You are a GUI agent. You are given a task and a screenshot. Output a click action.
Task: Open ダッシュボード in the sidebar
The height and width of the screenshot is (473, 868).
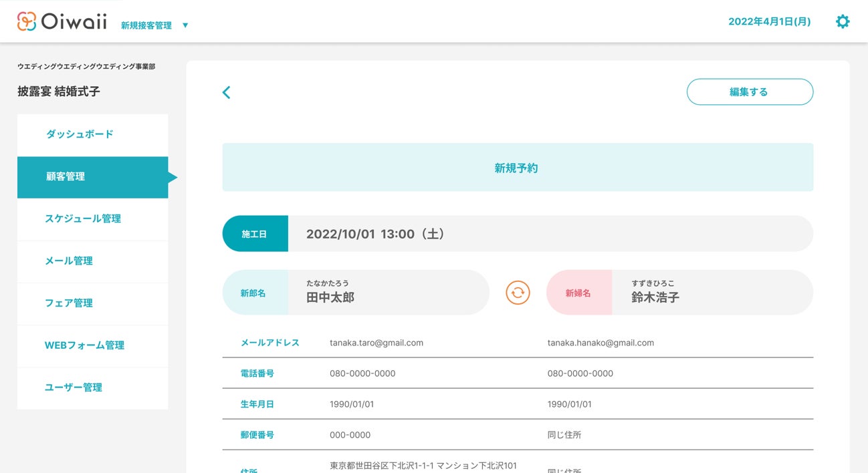pos(80,134)
